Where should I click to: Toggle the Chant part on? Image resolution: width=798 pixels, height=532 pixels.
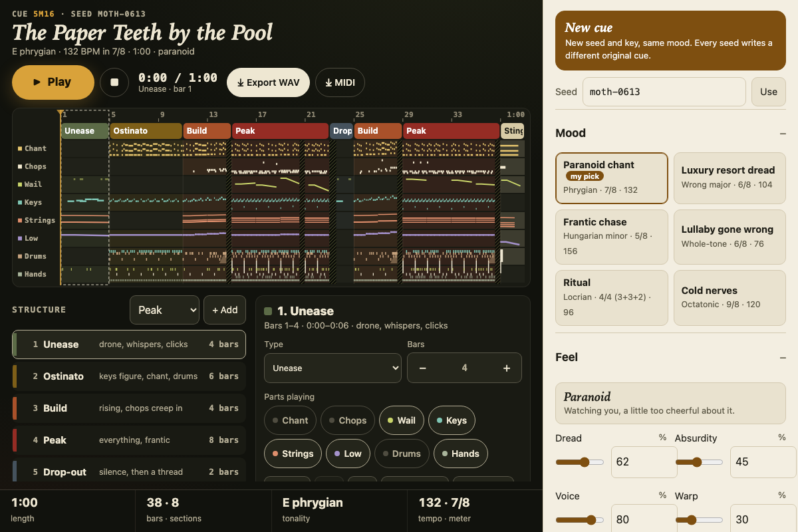pos(290,420)
